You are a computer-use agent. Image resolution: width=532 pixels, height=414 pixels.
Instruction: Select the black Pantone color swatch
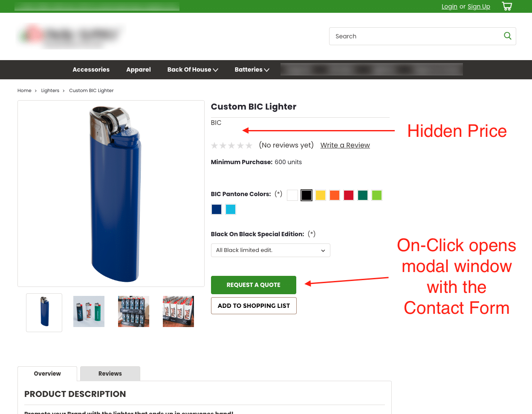(306, 195)
